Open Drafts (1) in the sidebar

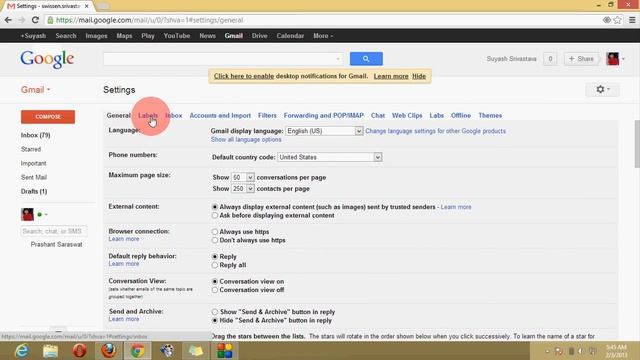pos(34,191)
